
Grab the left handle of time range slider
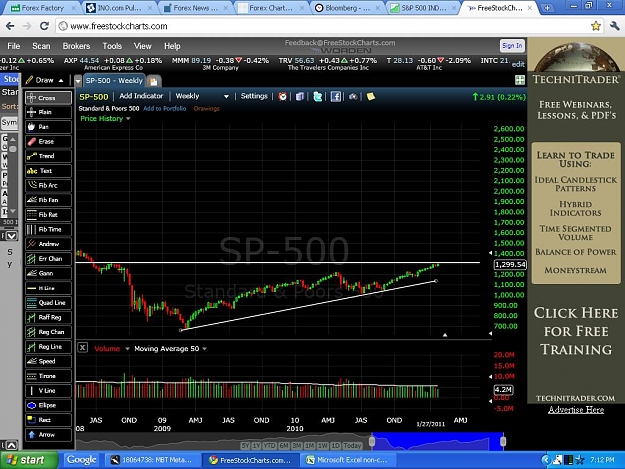point(372,441)
